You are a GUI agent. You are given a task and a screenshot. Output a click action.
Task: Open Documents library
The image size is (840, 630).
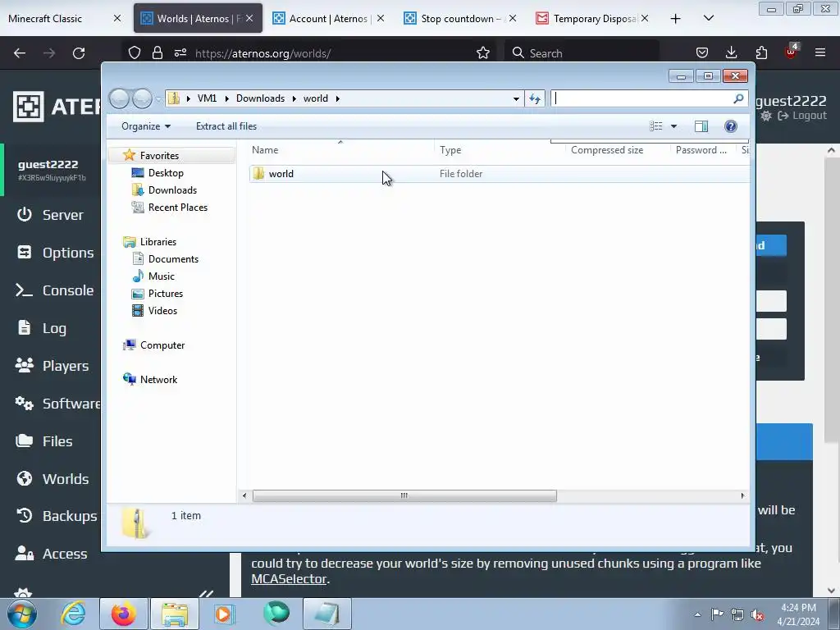pos(173,258)
